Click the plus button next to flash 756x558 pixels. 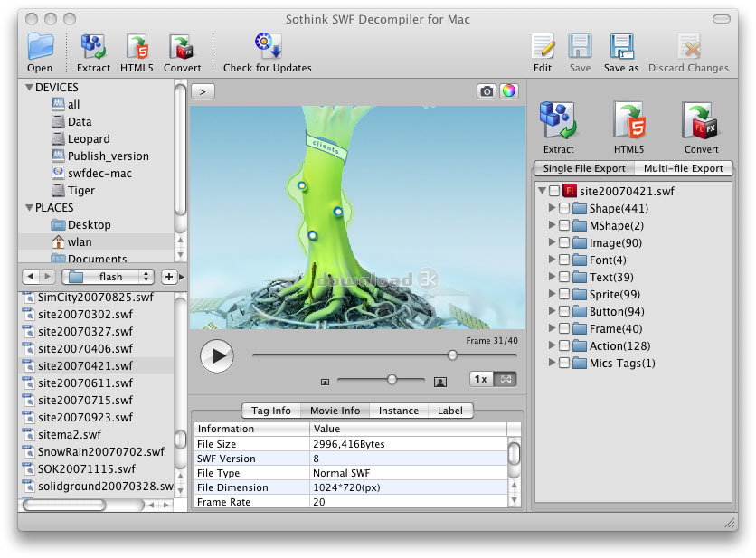[169, 277]
